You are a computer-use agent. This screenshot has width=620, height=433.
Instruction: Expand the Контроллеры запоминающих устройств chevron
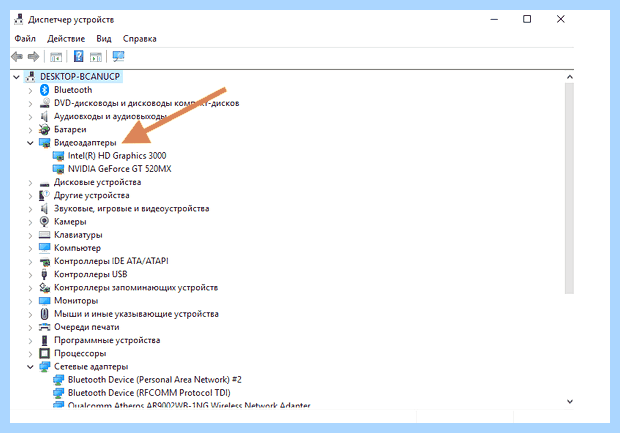tap(30, 288)
